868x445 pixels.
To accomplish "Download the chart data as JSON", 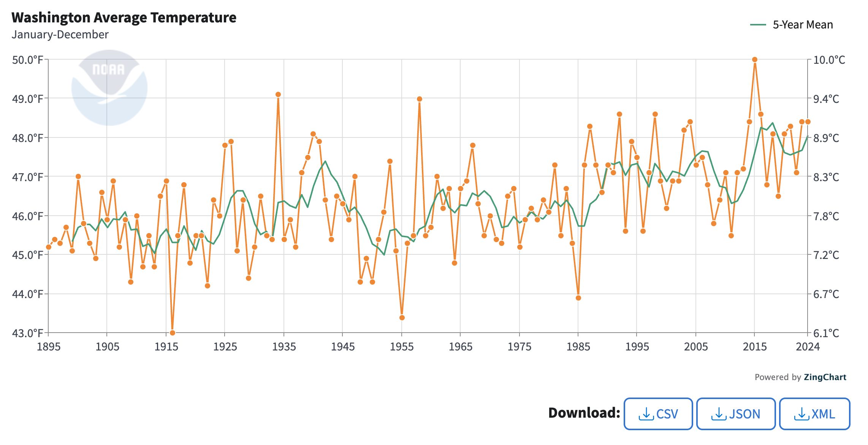I will tap(736, 414).
